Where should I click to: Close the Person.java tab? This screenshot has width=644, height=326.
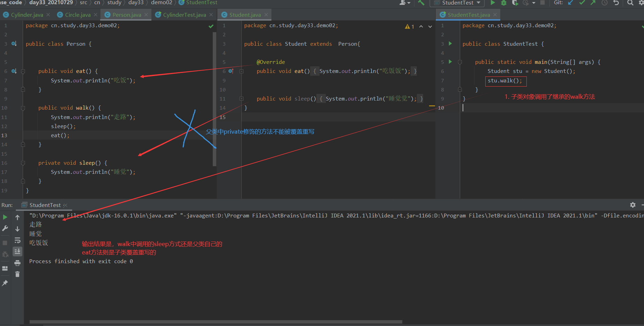click(146, 15)
